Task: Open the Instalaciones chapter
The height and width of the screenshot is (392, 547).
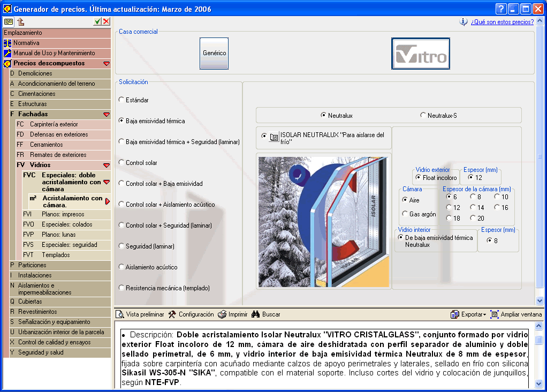Action: pyautogui.click(x=60, y=275)
